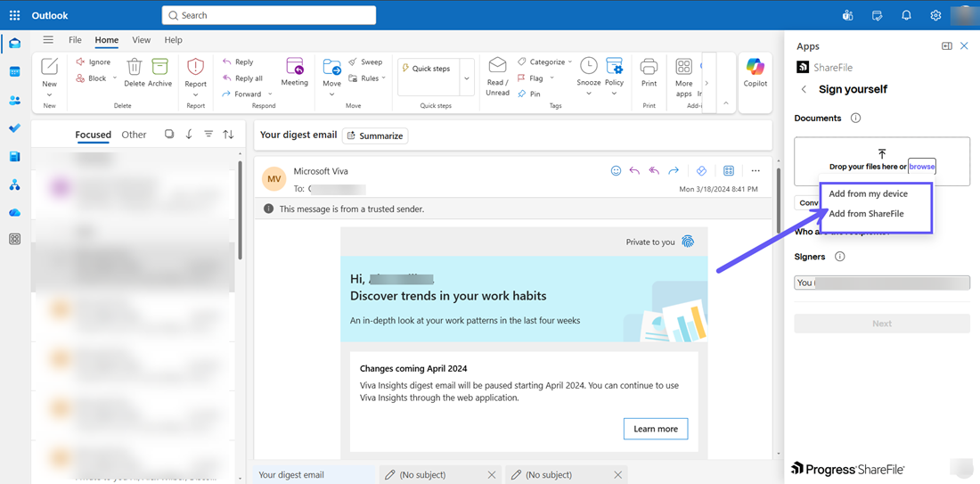Select Add from ShareFile
This screenshot has height=484, width=980.
click(866, 214)
